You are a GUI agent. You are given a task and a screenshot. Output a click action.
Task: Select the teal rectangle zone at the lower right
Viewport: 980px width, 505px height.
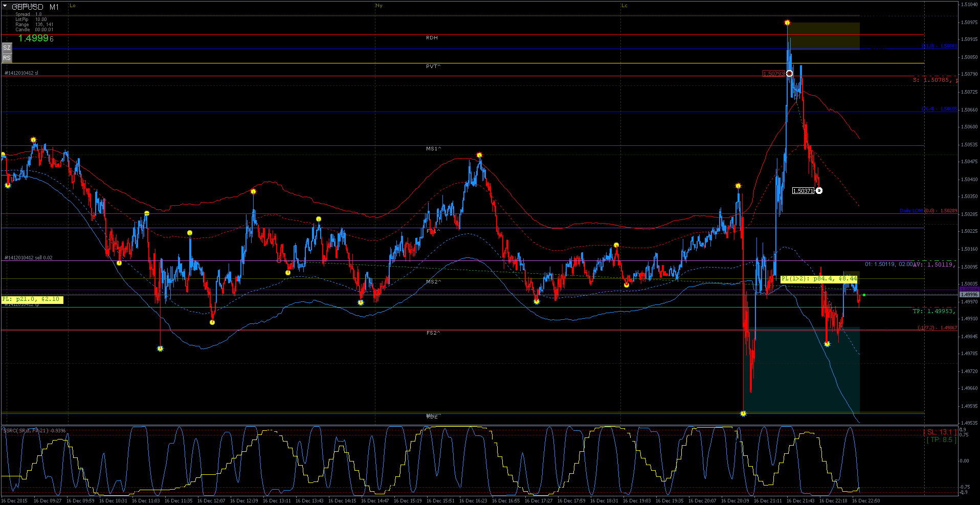click(801, 370)
